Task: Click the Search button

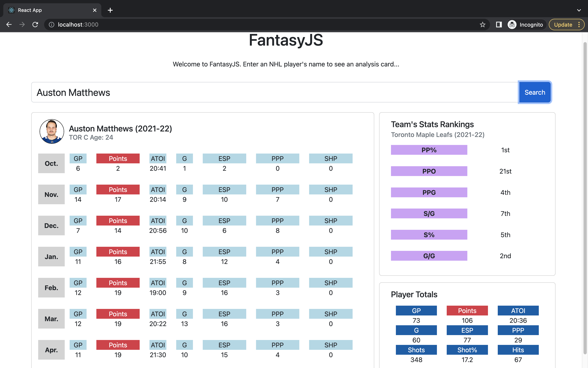Action: click(x=535, y=92)
